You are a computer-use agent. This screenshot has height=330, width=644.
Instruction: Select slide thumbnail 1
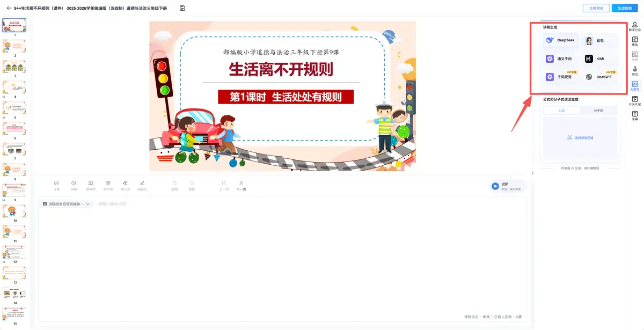14,25
